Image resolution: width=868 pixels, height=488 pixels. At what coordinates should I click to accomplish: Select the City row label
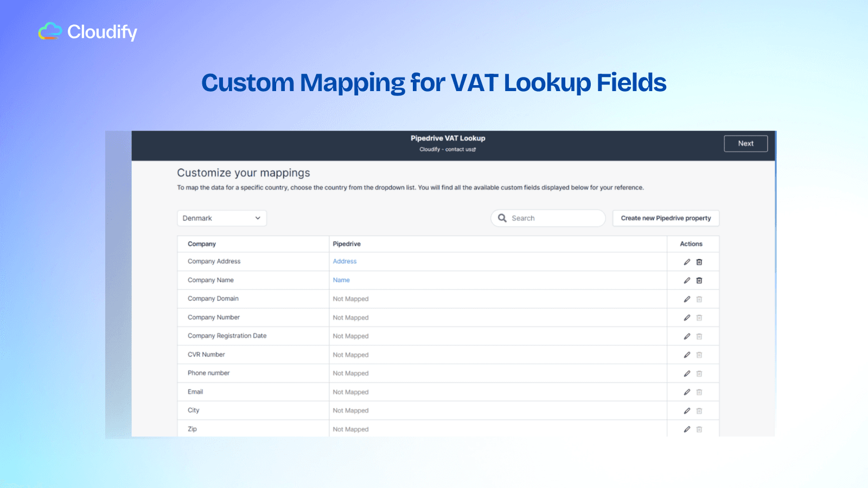[x=194, y=410]
